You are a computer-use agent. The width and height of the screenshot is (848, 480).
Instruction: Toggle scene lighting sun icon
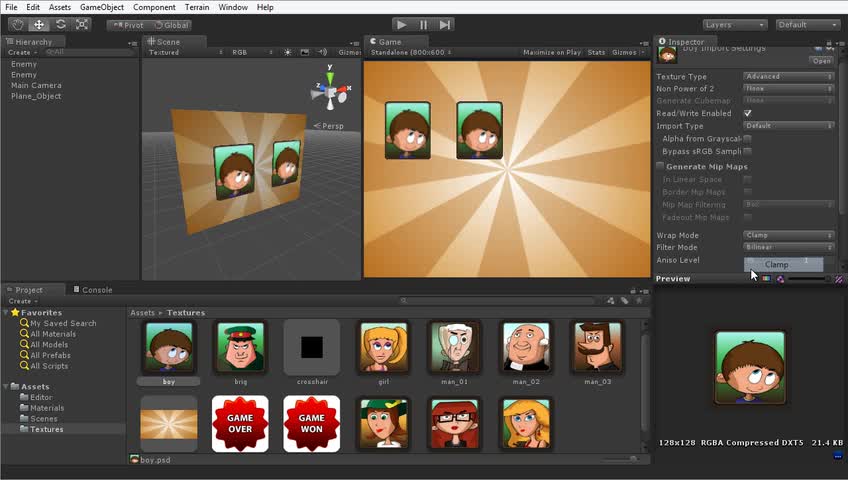coord(288,52)
